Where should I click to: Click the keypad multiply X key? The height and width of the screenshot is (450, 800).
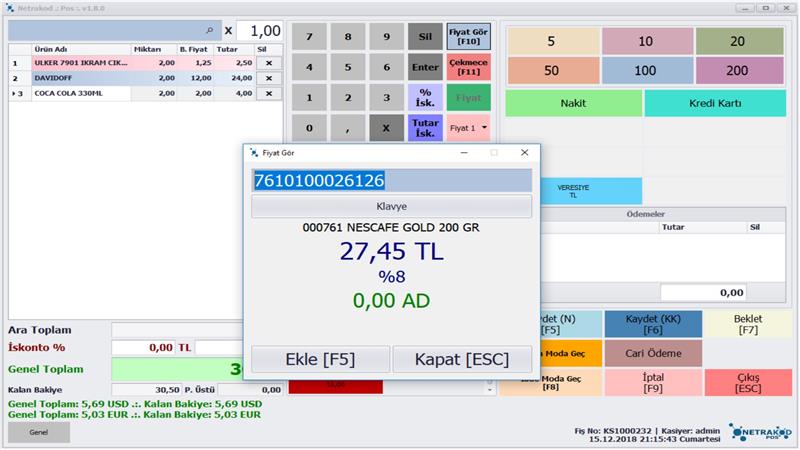pyautogui.click(x=386, y=128)
